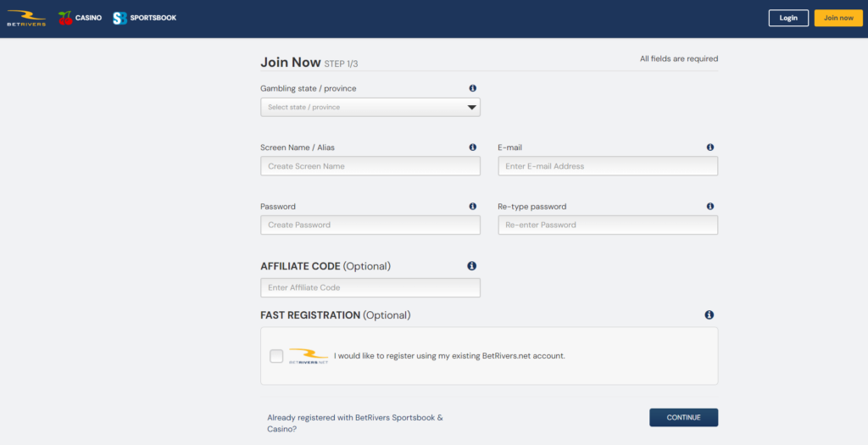This screenshot has width=868, height=445.
Task: Show info for Gambling state / province
Action: [x=472, y=88]
